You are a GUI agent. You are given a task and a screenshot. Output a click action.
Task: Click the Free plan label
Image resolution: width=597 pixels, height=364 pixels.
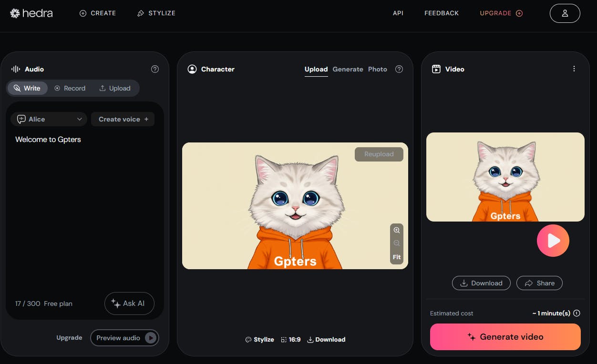click(58, 303)
